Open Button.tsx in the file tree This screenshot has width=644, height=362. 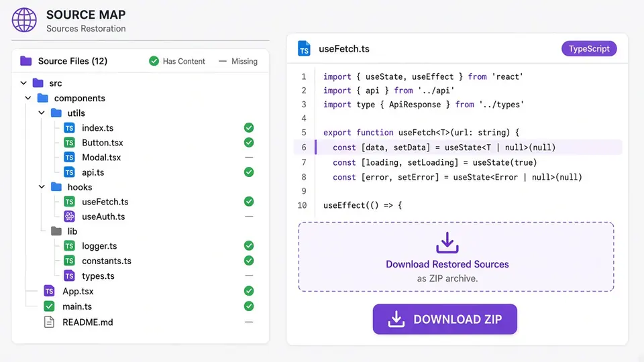(102, 143)
